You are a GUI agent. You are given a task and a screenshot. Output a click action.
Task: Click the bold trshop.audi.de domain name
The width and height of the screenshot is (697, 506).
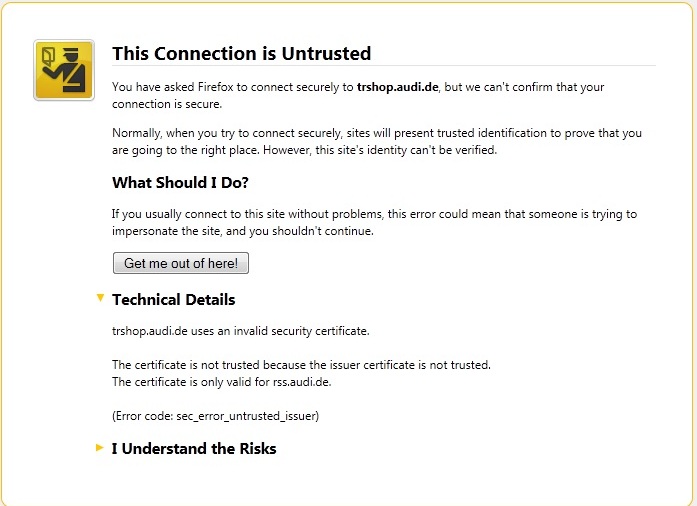tap(397, 87)
